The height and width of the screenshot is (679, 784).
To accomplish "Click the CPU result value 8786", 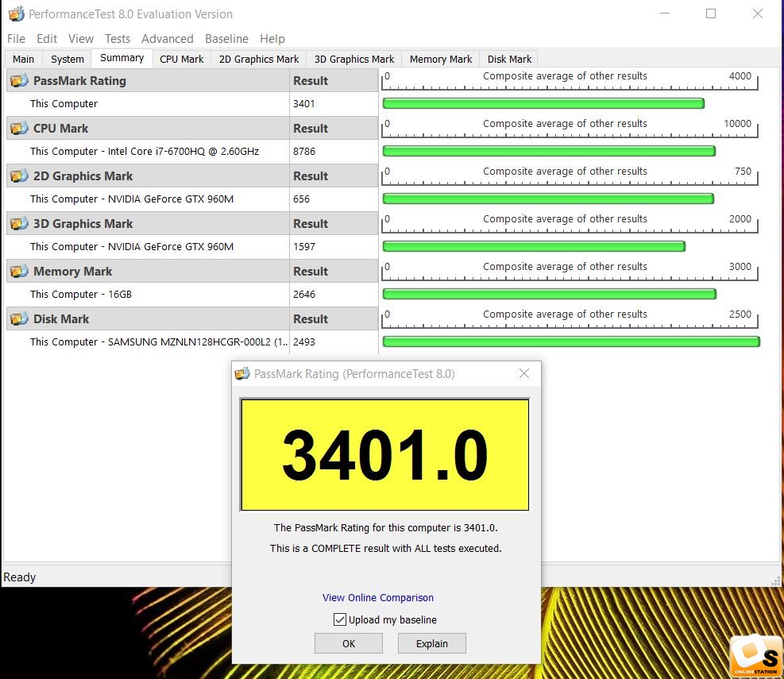I will [304, 151].
